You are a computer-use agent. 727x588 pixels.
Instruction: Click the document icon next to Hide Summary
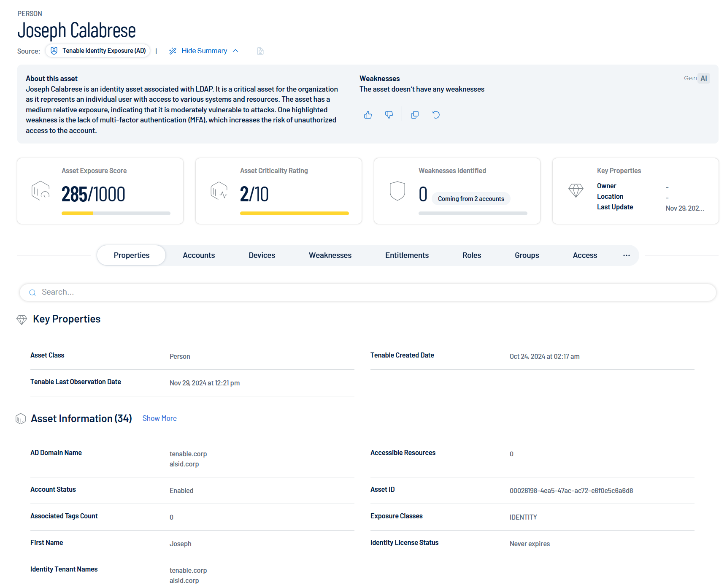click(260, 51)
